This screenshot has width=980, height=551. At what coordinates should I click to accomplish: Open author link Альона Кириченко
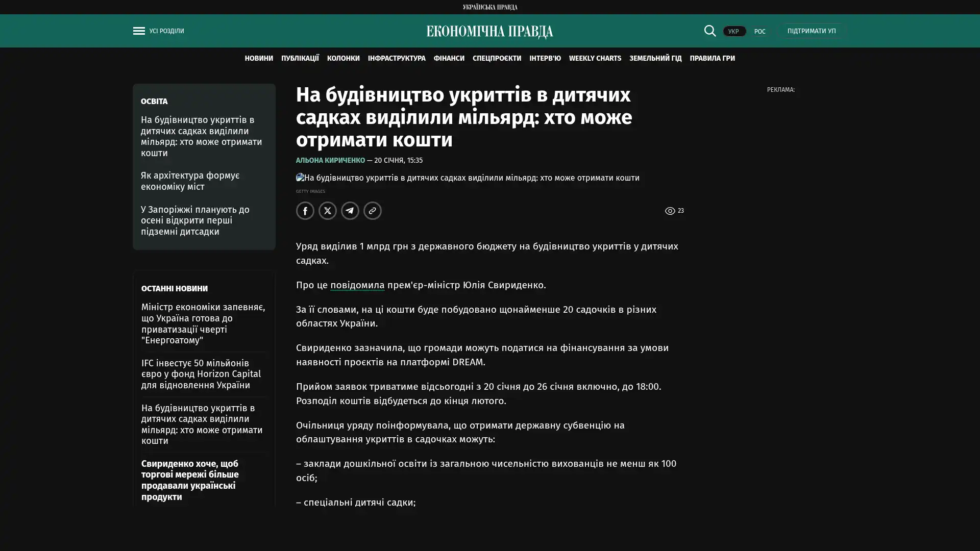click(x=330, y=160)
